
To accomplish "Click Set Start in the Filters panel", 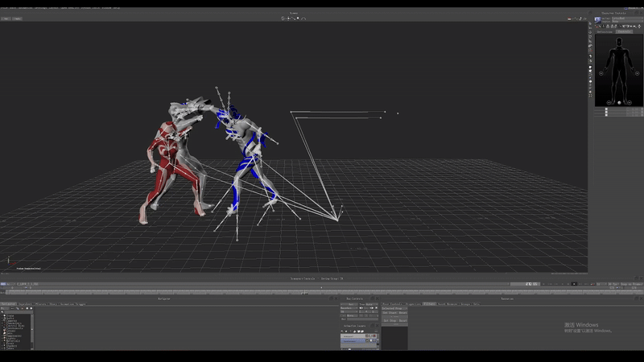I will (390, 313).
